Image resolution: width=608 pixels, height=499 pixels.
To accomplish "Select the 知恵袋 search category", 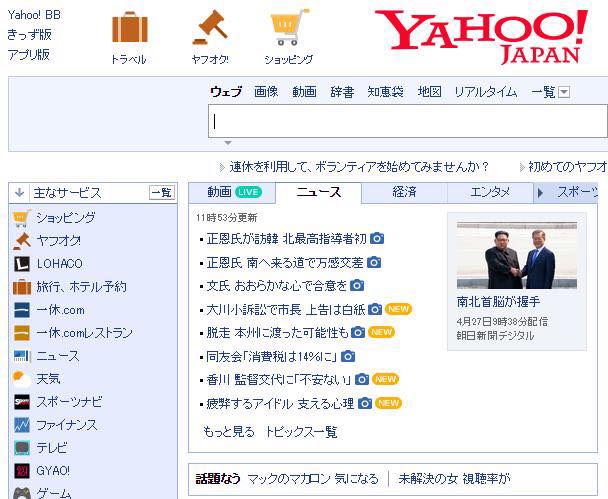I will pos(385,92).
